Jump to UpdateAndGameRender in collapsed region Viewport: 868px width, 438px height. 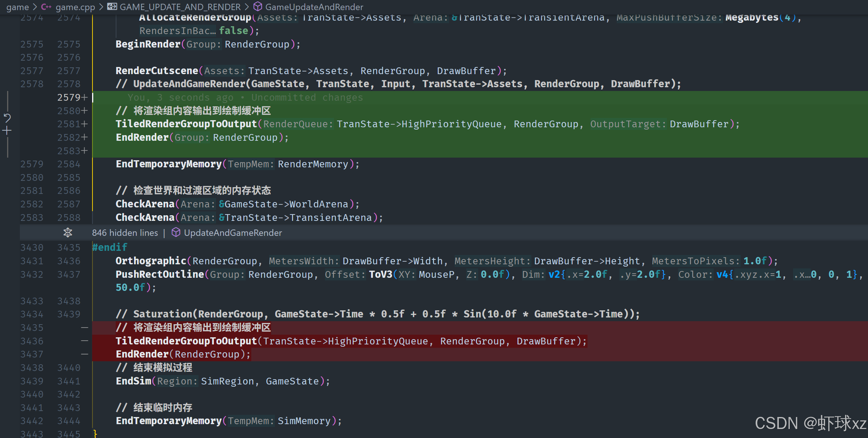point(233,232)
